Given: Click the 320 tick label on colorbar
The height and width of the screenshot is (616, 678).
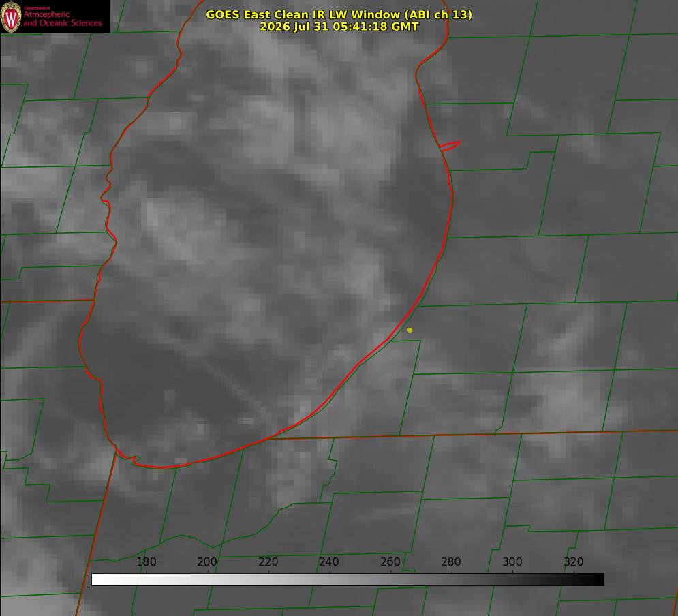Looking at the screenshot, I should click(574, 561).
